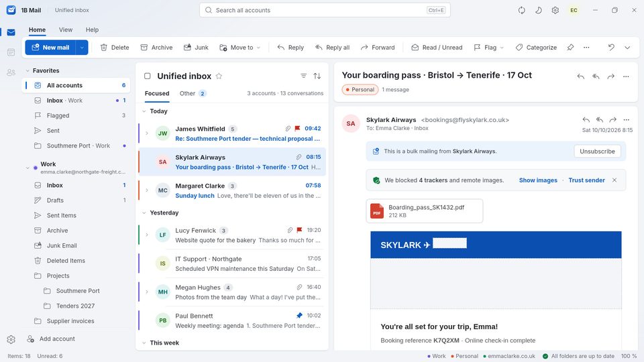
Task: Collapse the ribbon with chevron
Action: click(x=627, y=48)
